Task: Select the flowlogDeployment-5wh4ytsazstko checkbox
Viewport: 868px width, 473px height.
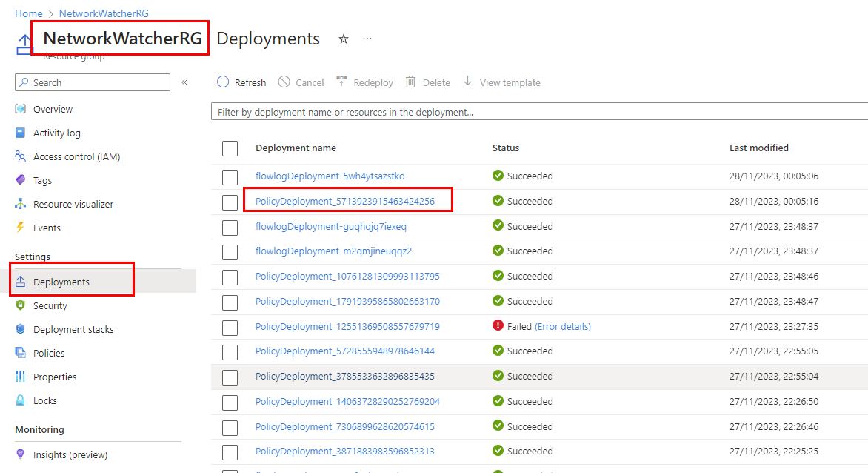Action: tap(230, 176)
